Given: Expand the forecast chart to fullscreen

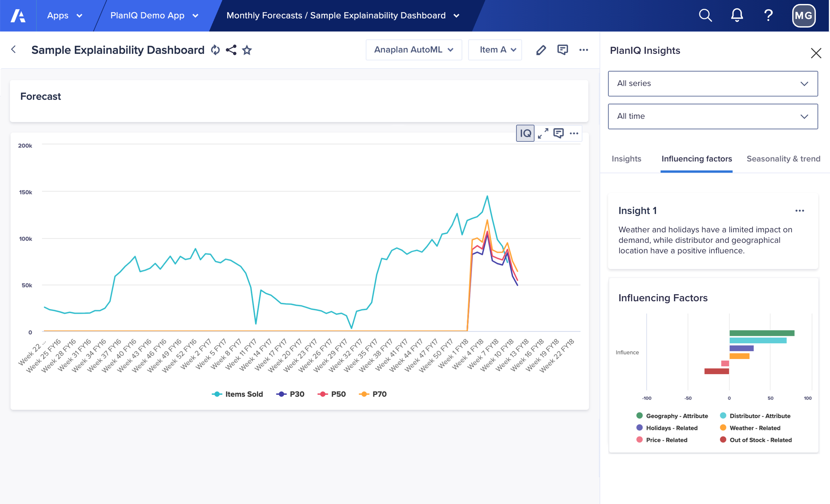Looking at the screenshot, I should click(543, 133).
